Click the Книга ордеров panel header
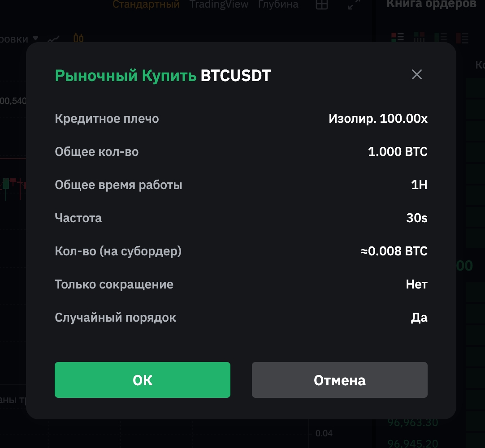 click(x=431, y=4)
